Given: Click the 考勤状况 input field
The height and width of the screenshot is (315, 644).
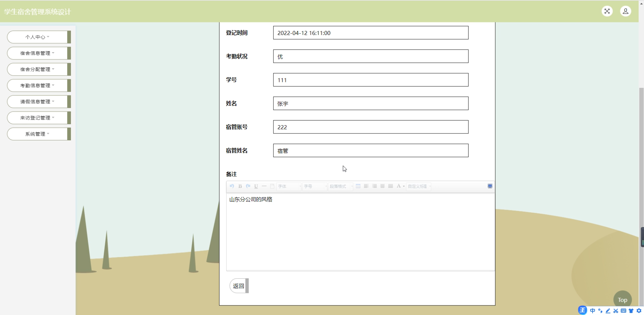Looking at the screenshot, I should coord(370,56).
